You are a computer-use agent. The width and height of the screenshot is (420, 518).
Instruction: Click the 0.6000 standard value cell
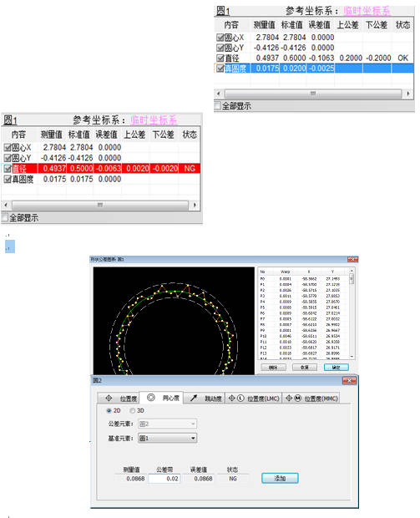294,58
